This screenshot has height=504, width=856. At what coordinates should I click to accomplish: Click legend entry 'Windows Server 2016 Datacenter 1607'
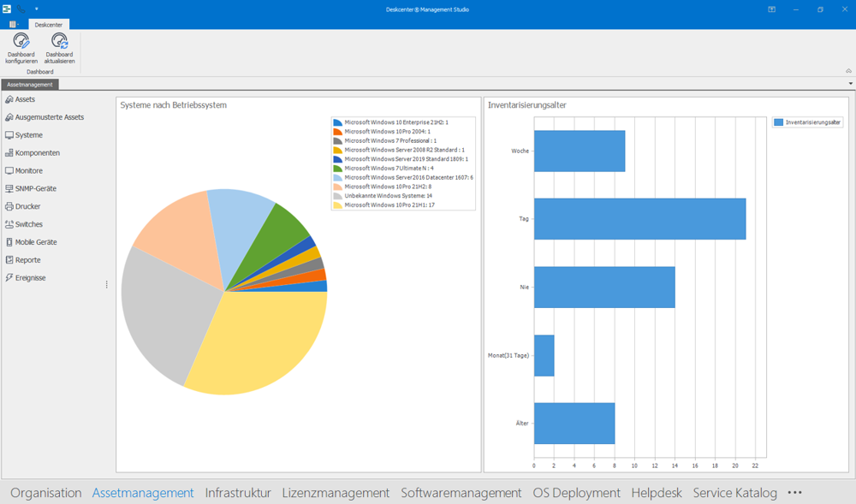(409, 178)
